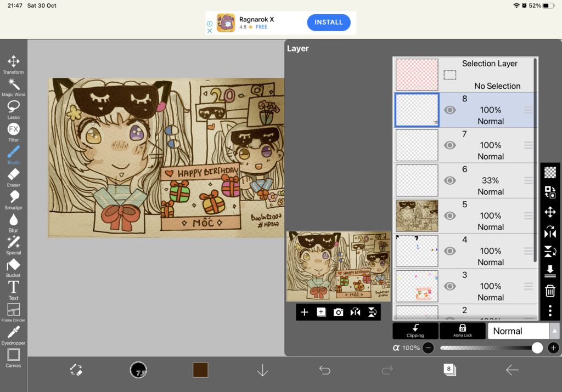Image resolution: width=562 pixels, height=392 pixels.
Task: Select the Transform tool
Action: (13, 65)
